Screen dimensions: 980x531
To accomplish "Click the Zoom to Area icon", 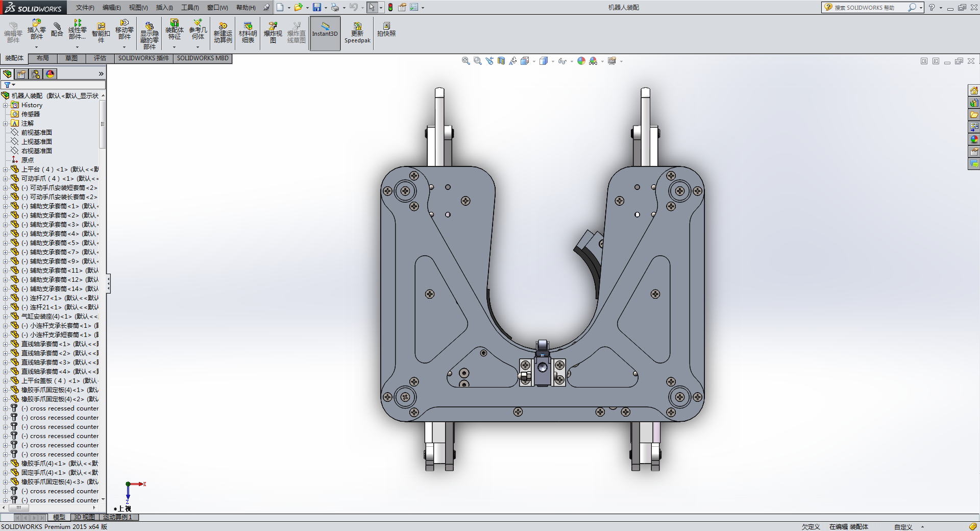I will coord(477,61).
